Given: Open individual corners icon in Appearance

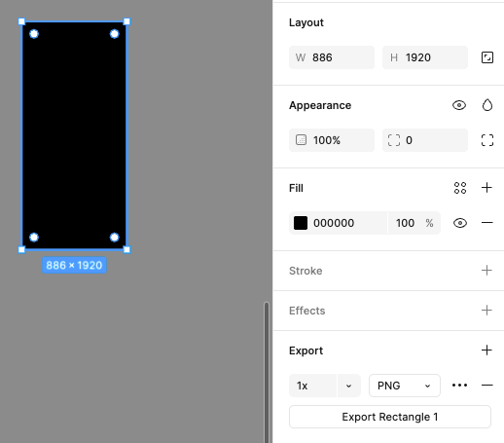Looking at the screenshot, I should click(487, 140).
